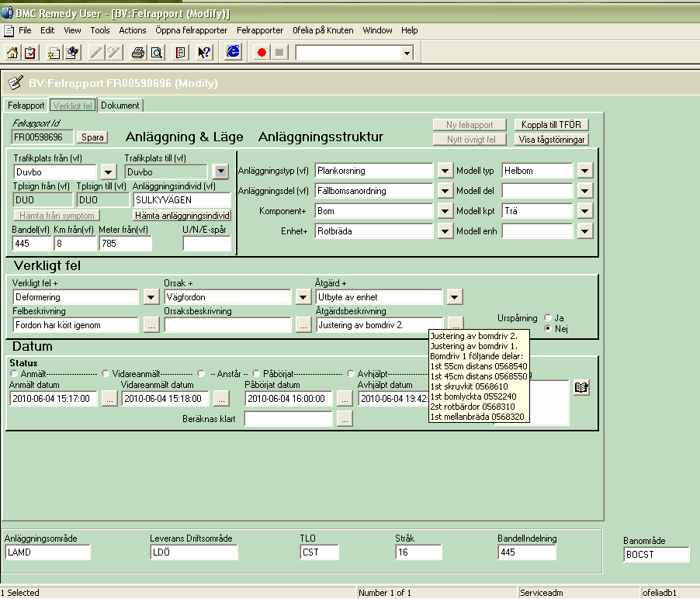Open the Öppna felrapporter menu
The image size is (700, 599).
[x=192, y=30]
